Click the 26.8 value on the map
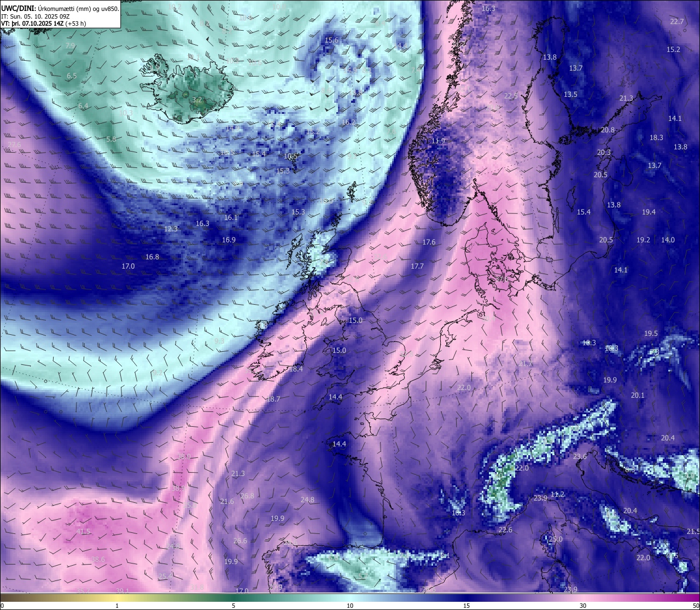Viewport: 700px width, 610px height. 247,496
